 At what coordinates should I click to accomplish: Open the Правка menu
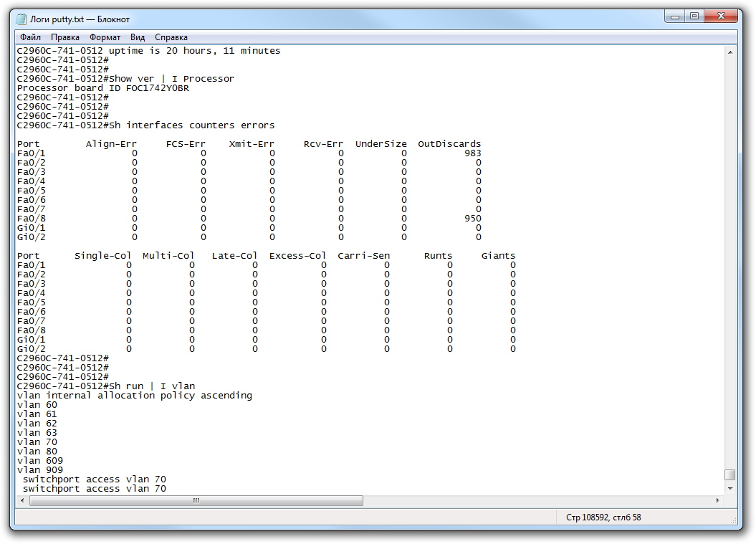[x=65, y=37]
